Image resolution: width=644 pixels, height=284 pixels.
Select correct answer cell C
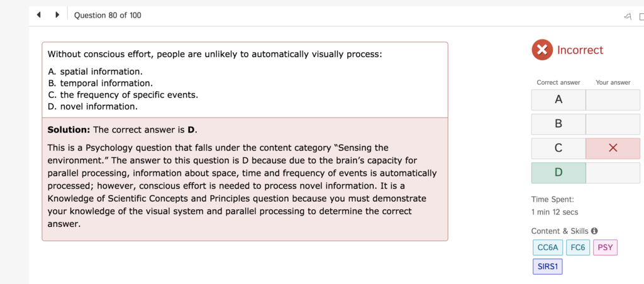[x=558, y=148]
